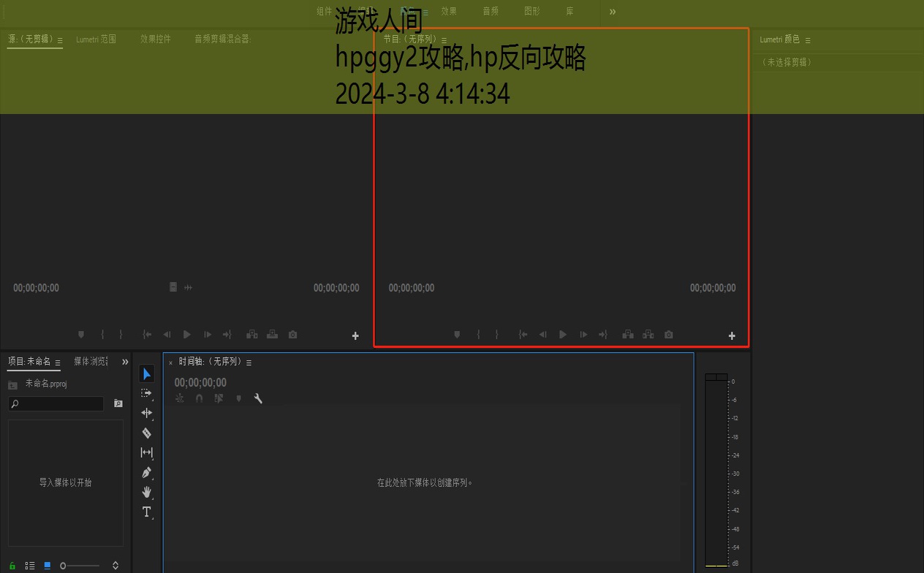The image size is (924, 573).
Task: Open Program monitor panel menu
Action: [443, 40]
